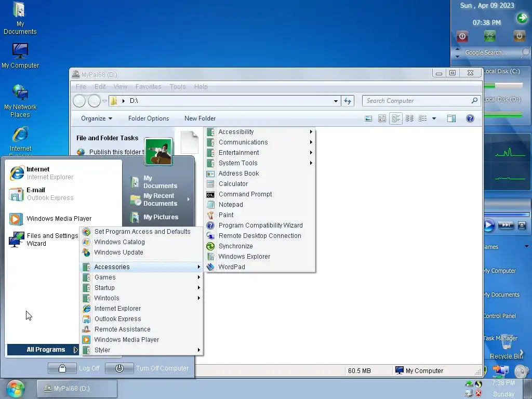Click Control Panel in the sidebar
Screen dimensions: 532x399
point(500,316)
